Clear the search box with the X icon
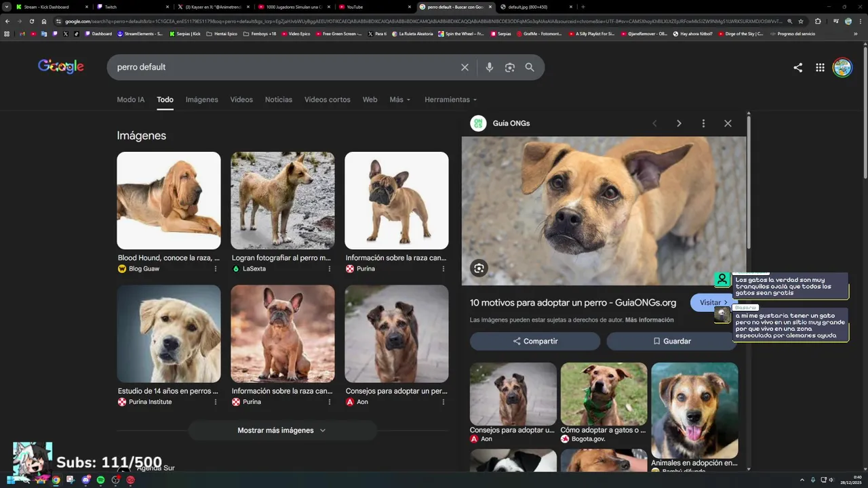This screenshot has height=488, width=868. tap(465, 67)
